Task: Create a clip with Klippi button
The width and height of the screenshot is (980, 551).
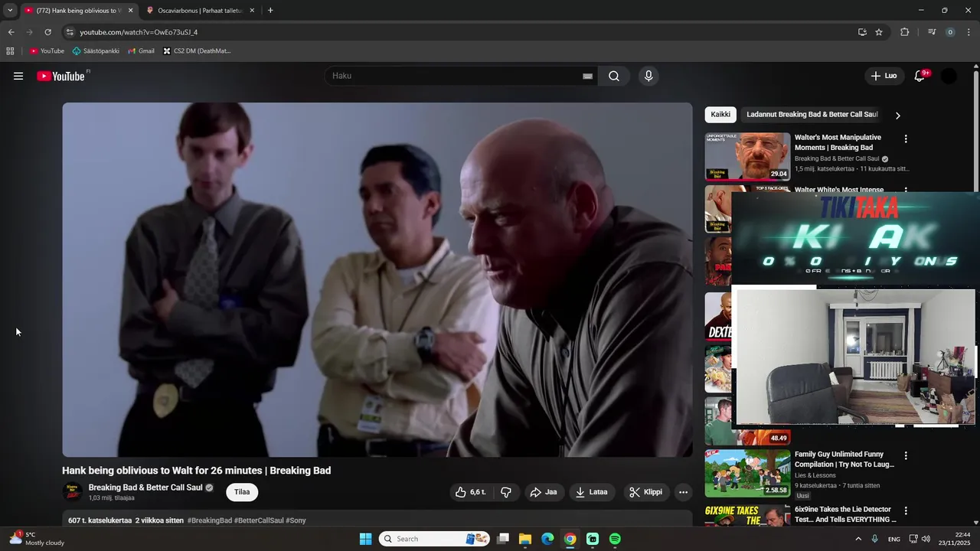Action: (x=646, y=492)
